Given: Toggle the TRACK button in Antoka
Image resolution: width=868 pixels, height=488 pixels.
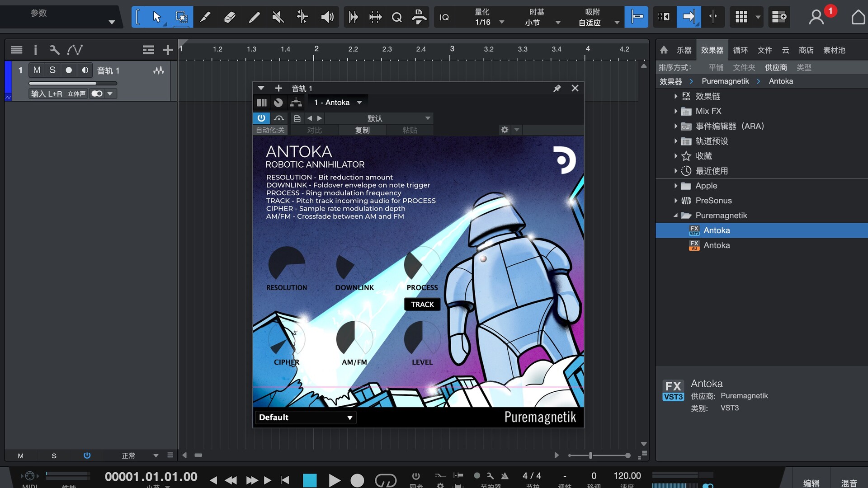Looking at the screenshot, I should (422, 305).
